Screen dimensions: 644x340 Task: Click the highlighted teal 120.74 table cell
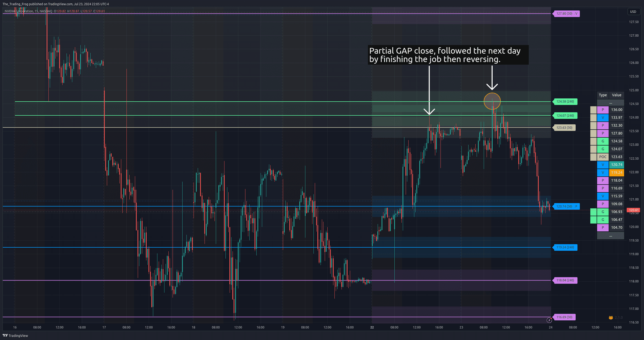tap(617, 165)
